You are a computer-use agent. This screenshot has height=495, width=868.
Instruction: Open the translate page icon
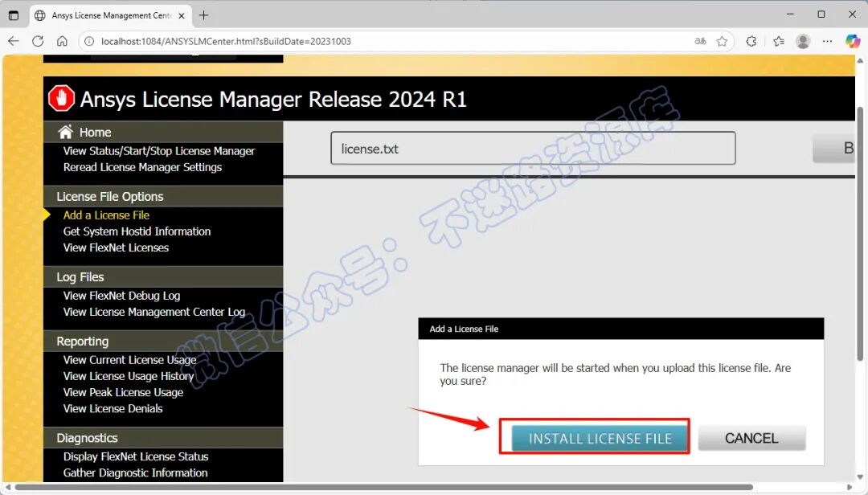[x=700, y=41]
